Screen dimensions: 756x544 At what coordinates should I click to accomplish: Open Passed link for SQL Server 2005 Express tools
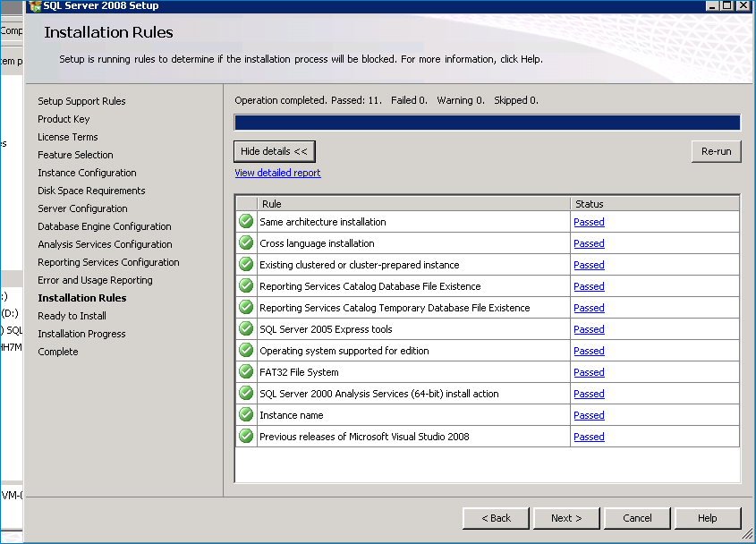589,329
